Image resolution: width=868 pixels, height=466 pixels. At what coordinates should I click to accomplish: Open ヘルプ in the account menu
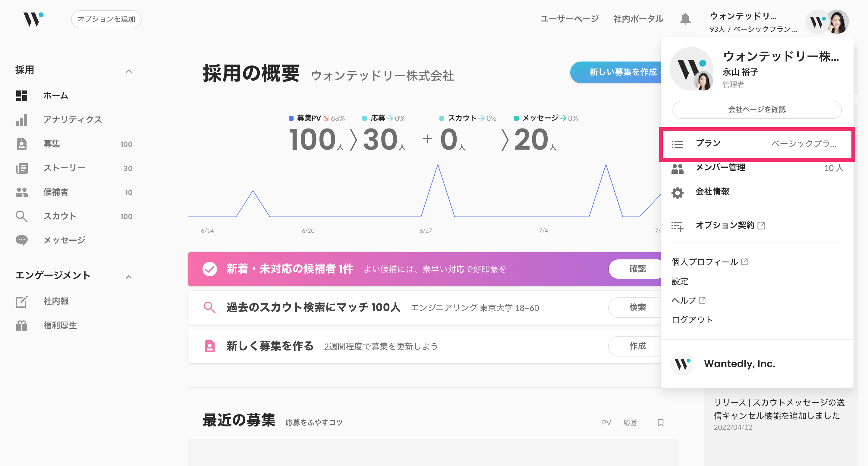click(x=688, y=300)
